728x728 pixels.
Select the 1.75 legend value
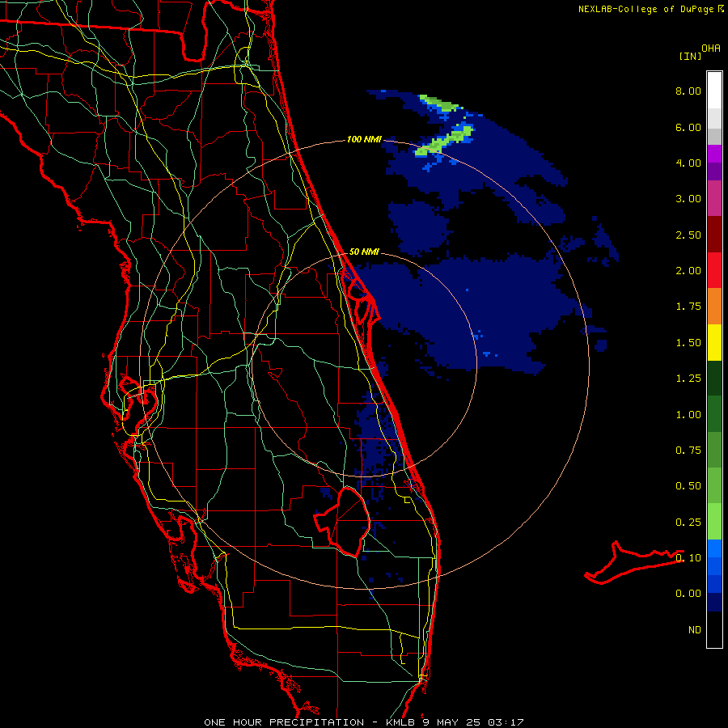[688, 307]
